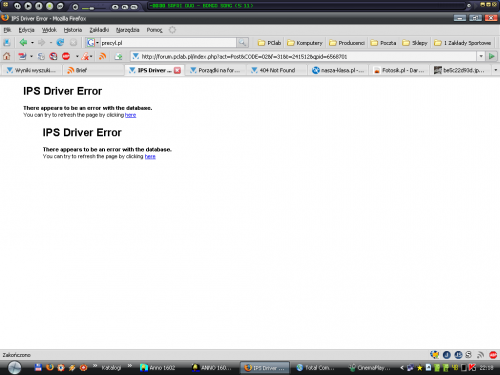Image resolution: width=500 pixels, height=375 pixels.
Task: Open the Zakładki menu
Action: pos(99,30)
